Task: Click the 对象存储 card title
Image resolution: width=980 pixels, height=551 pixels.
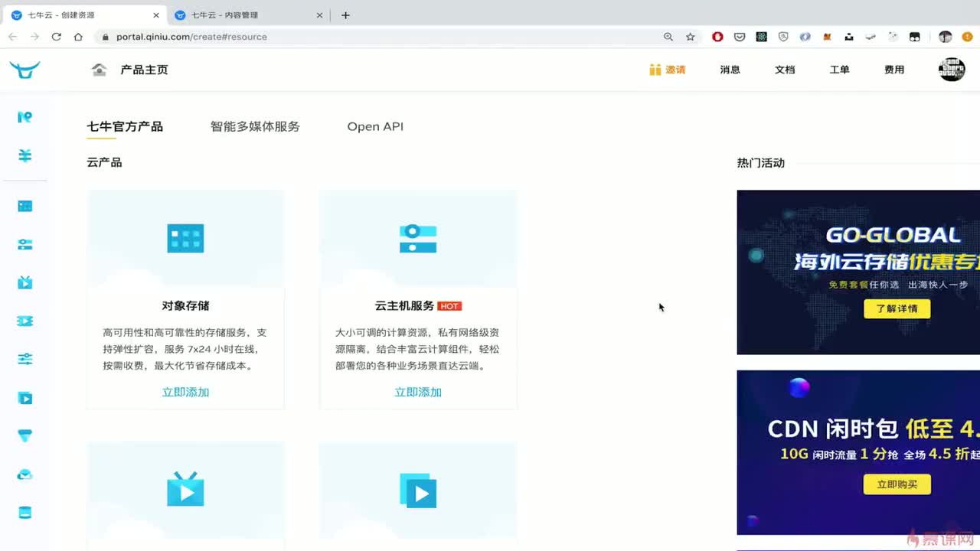Action: pyautogui.click(x=185, y=305)
